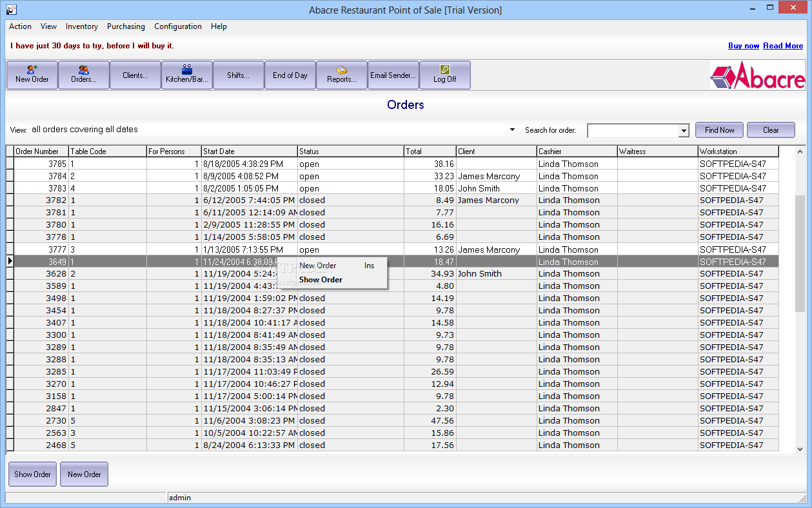812x508 pixels.
Task: Open the Action menu
Action: (20, 26)
